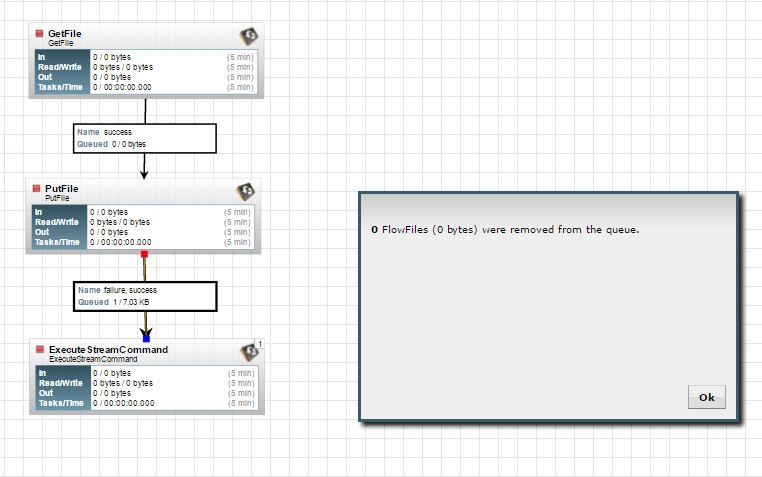The width and height of the screenshot is (762, 477).
Task: Click the FlowFiles removed message text
Action: click(x=505, y=229)
